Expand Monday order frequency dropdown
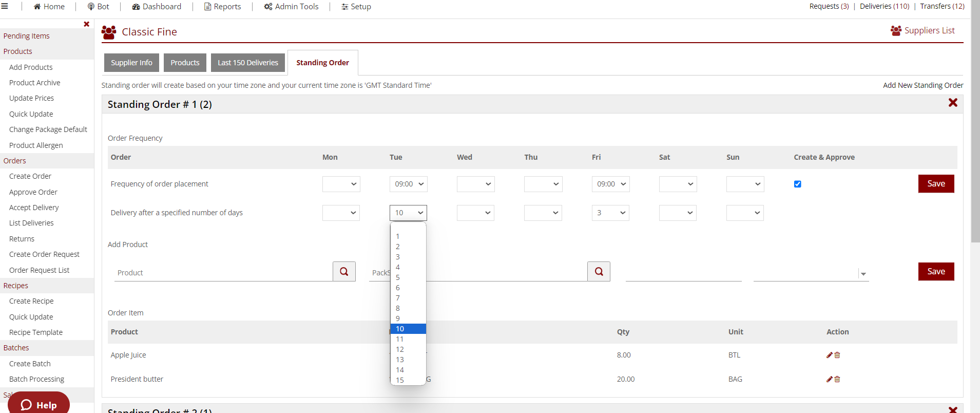Screen dimensions: 980x413 pyautogui.click(x=341, y=184)
